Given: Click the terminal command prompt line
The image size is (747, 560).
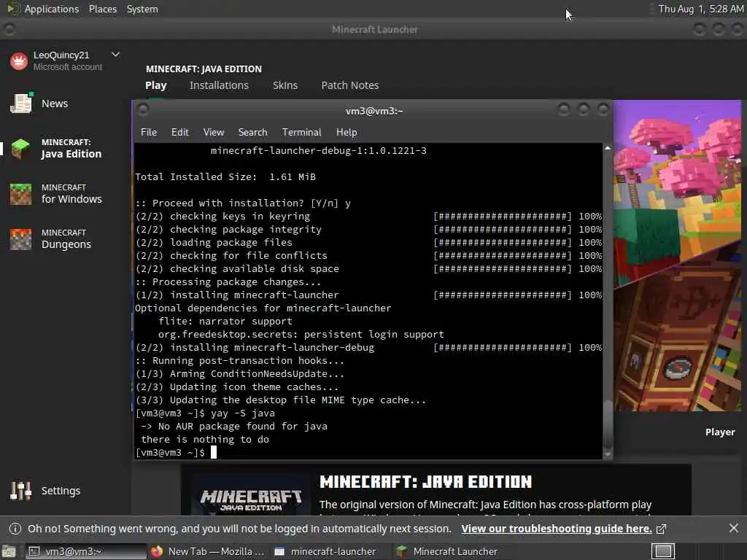Looking at the screenshot, I should [x=176, y=452].
